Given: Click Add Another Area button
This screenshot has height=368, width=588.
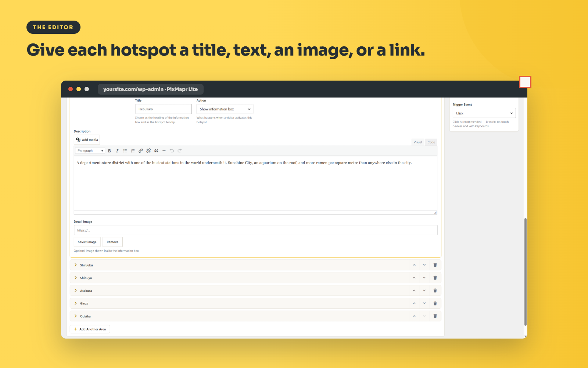Looking at the screenshot, I should 90,329.
